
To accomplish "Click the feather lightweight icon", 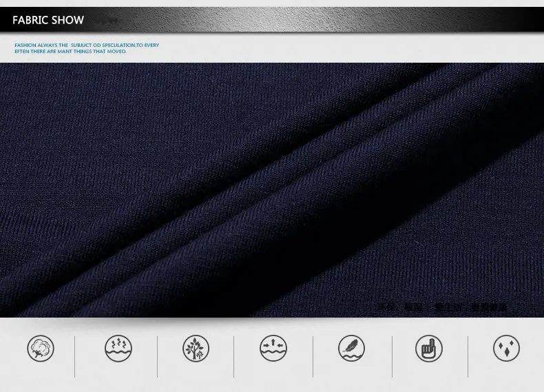I will pyautogui.click(x=351, y=348).
